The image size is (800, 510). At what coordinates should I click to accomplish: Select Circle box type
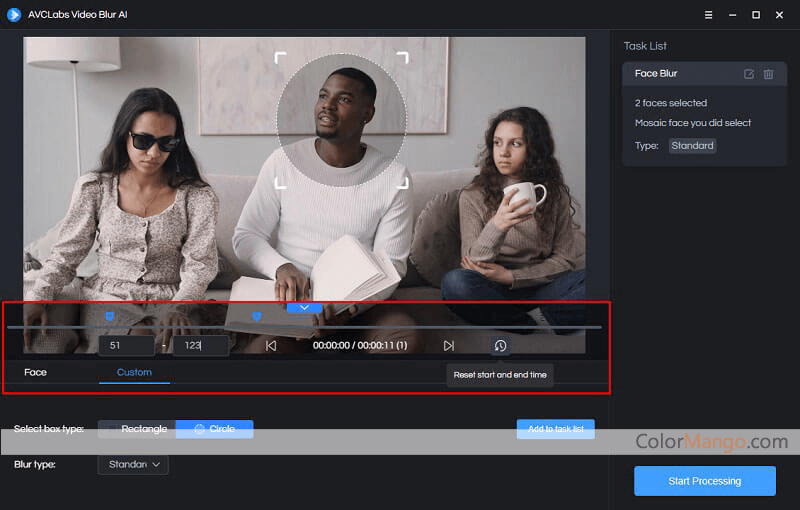pos(215,429)
